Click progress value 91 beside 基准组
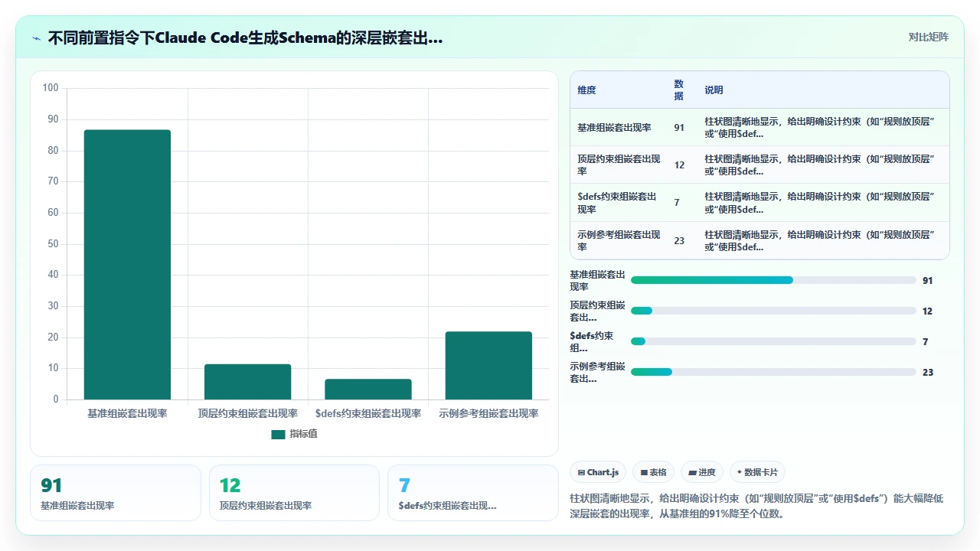Viewport: 980px width, 551px height. coord(928,281)
